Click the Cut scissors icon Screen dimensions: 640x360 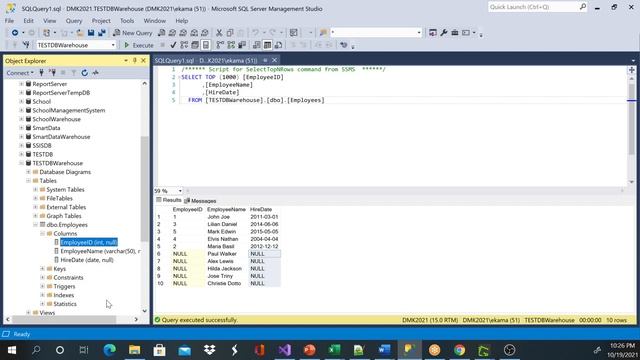coord(219,33)
